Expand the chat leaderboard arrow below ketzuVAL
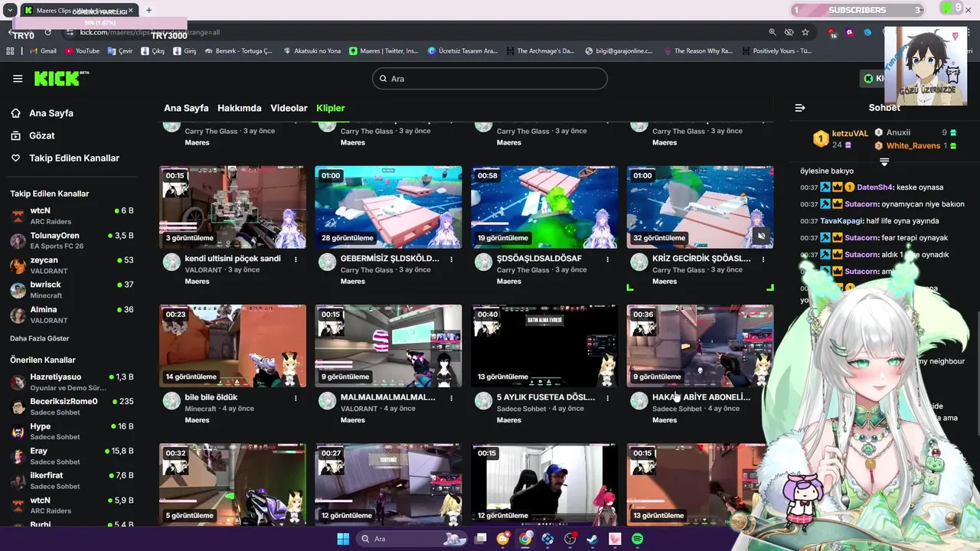Image resolution: width=980 pixels, height=551 pixels. (x=884, y=161)
